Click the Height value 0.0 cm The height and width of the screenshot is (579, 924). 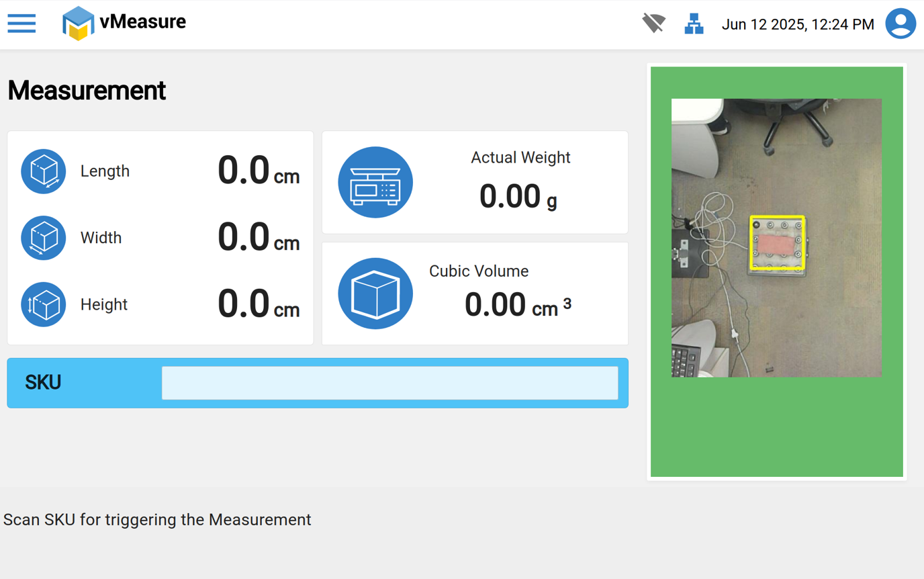click(259, 304)
